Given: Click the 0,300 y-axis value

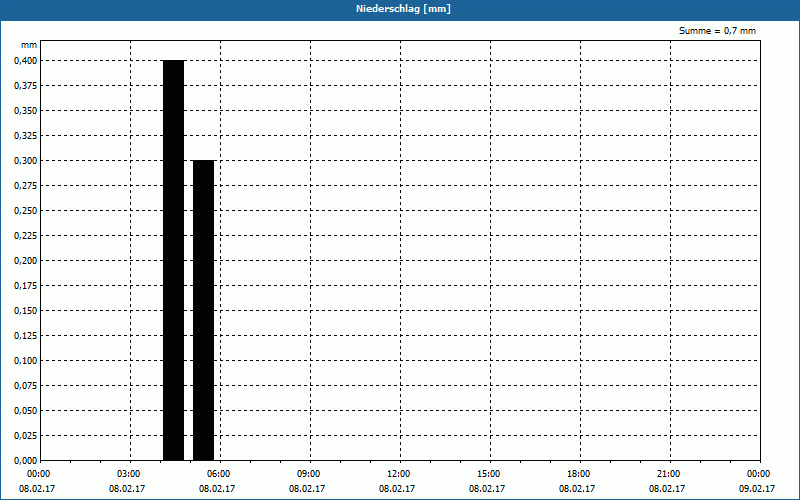Looking at the screenshot, I should point(26,161).
